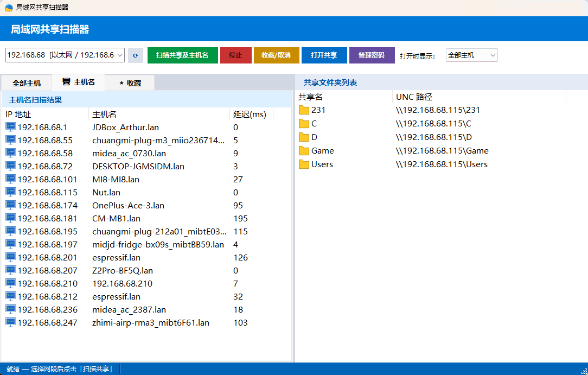Open the purple 管理密码 button
The image size is (588, 375).
372,55
